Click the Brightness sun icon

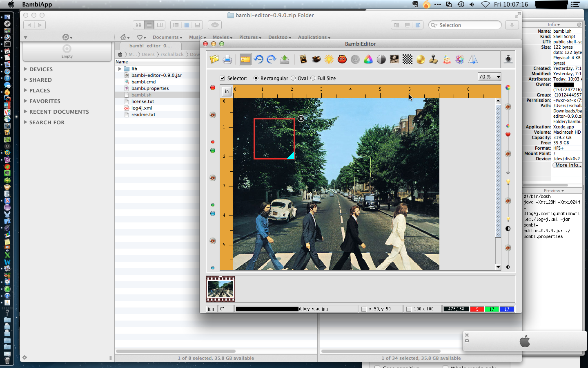point(328,59)
